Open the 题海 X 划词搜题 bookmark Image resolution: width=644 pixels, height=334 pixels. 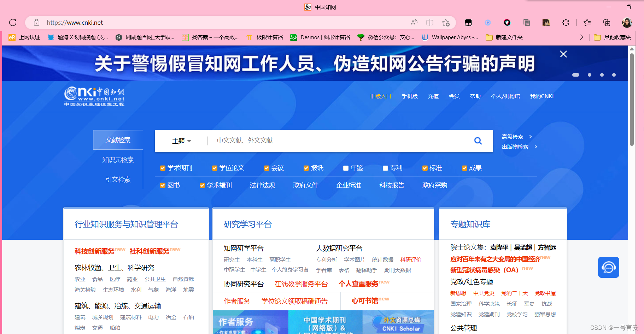point(78,37)
